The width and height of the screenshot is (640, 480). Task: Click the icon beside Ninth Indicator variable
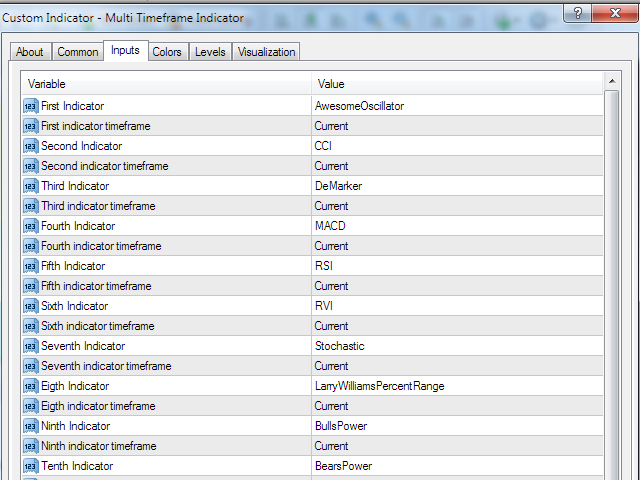[30, 426]
